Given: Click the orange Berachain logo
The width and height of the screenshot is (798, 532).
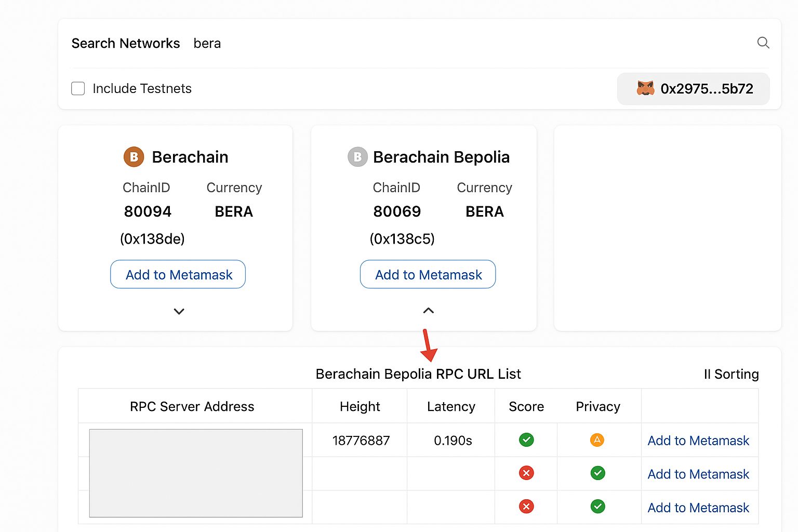Looking at the screenshot, I should click(x=134, y=156).
